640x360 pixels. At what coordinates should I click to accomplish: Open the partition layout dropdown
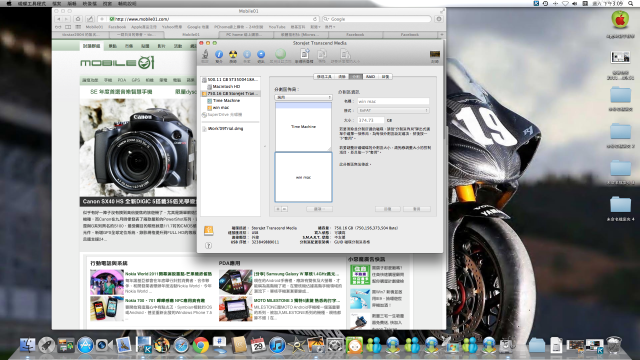tap(303, 97)
